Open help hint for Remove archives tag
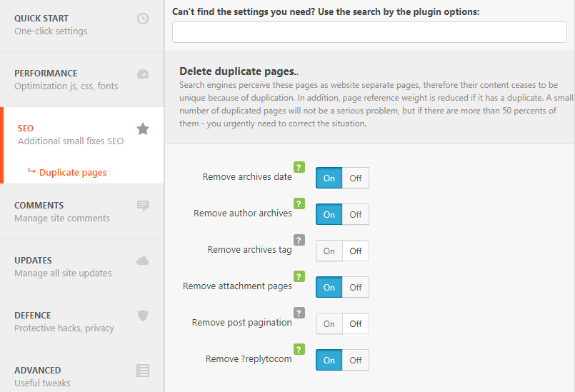The height and width of the screenshot is (392, 575). [299, 240]
